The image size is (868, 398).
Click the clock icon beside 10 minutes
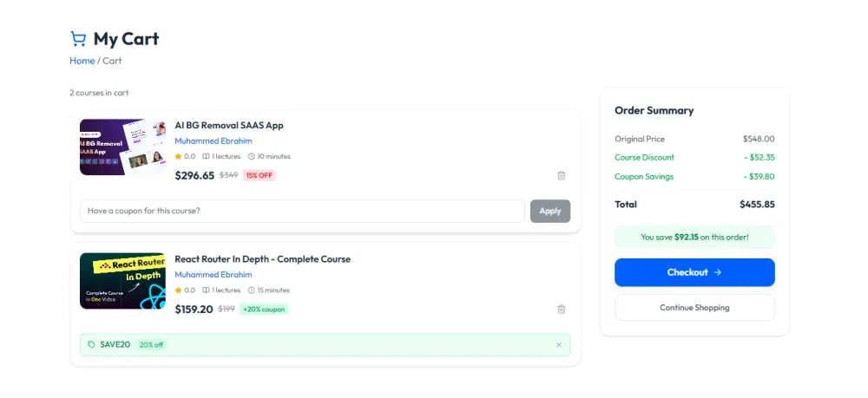point(252,156)
